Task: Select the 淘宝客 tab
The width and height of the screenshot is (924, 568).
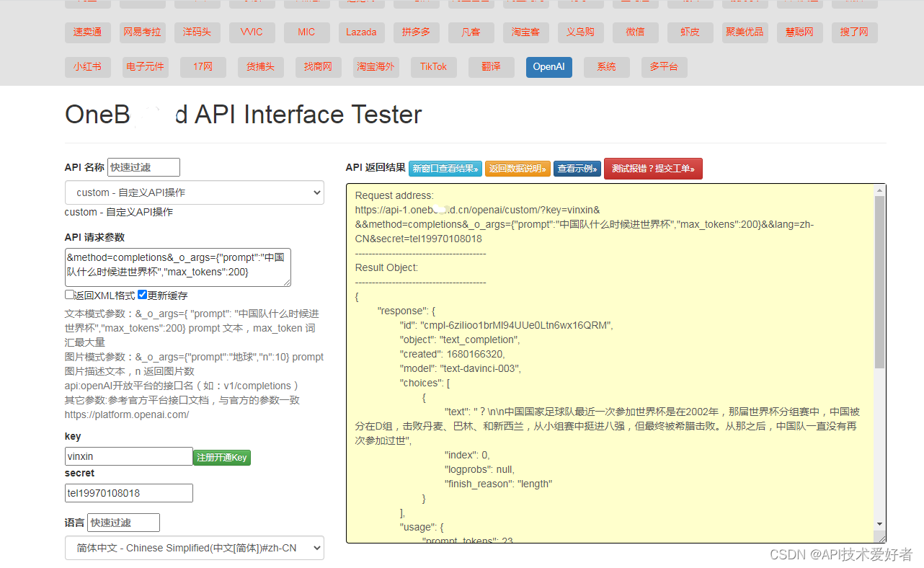Action: [525, 32]
